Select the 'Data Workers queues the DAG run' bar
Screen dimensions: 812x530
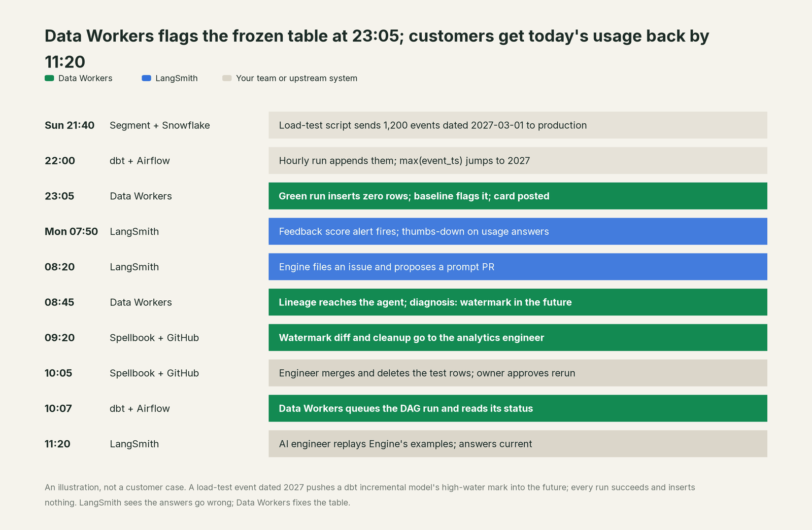[518, 408]
